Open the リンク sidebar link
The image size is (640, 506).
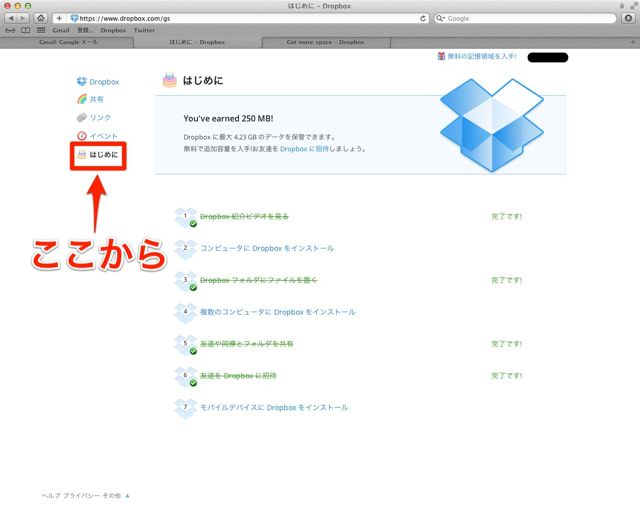point(100,118)
